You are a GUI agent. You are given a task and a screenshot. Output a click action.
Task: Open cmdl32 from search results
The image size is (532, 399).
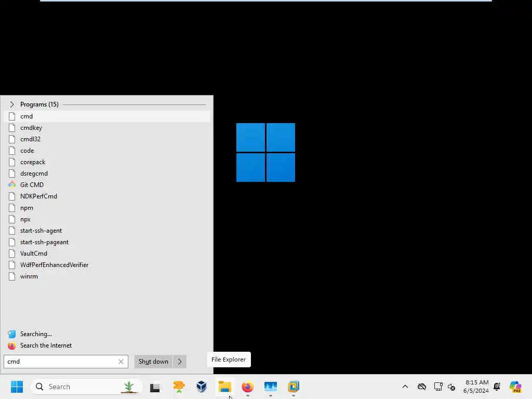pyautogui.click(x=107, y=139)
